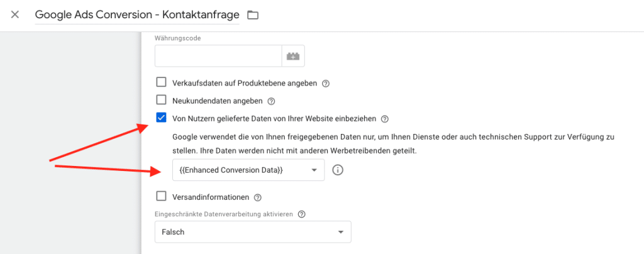Enable the Versandinformationen checkbox
Viewport: 644px width, 254px height.
point(162,196)
